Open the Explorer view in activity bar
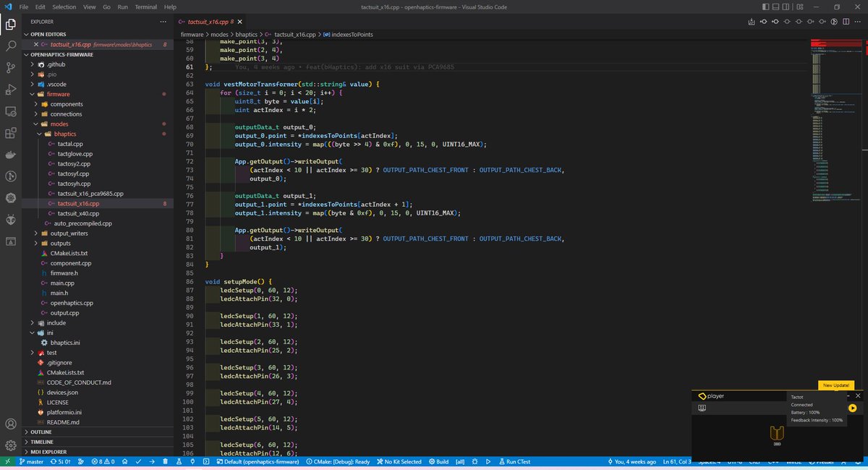This screenshot has width=868, height=470. point(11,24)
